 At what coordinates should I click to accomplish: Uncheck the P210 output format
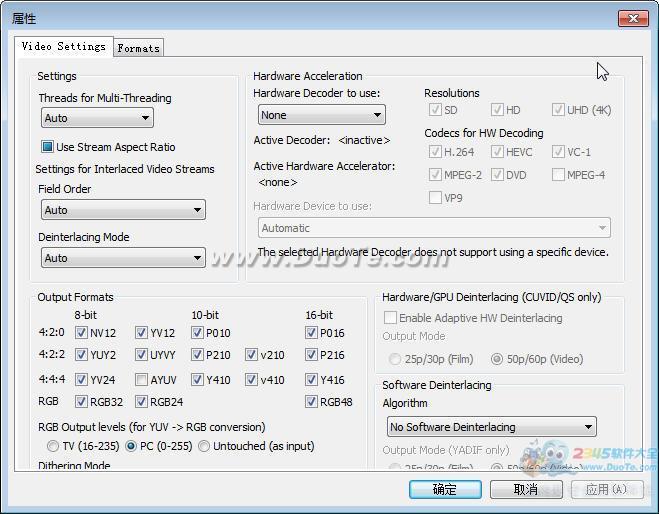click(x=197, y=355)
